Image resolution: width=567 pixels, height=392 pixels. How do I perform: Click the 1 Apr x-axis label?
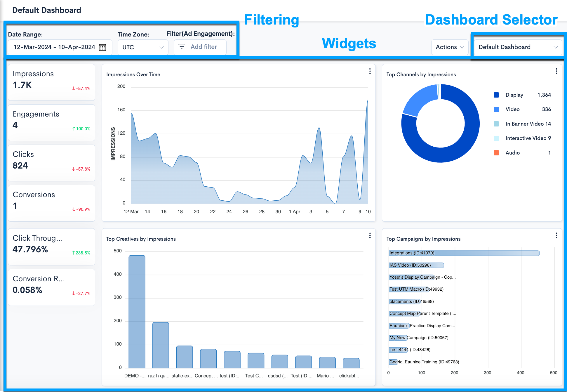[295, 212]
